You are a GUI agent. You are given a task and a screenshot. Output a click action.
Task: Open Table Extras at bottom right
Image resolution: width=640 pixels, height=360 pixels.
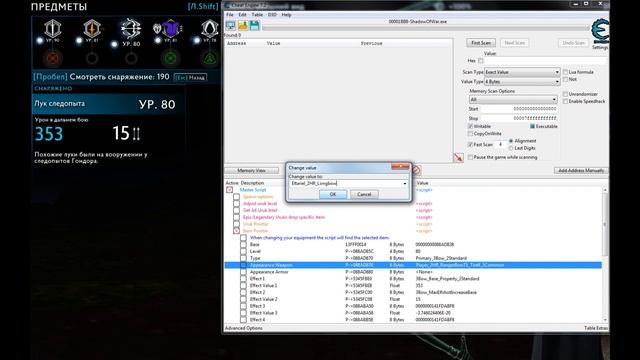pos(596,328)
